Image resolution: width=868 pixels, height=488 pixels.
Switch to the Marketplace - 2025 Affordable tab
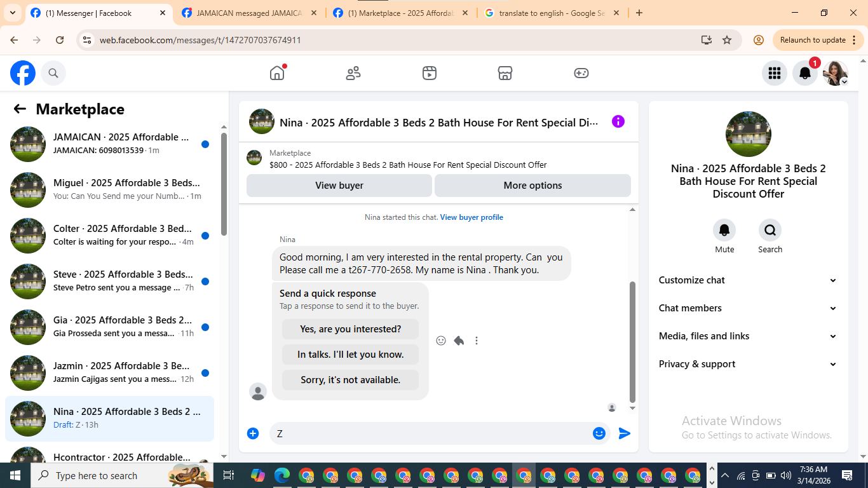pyautogui.click(x=401, y=13)
